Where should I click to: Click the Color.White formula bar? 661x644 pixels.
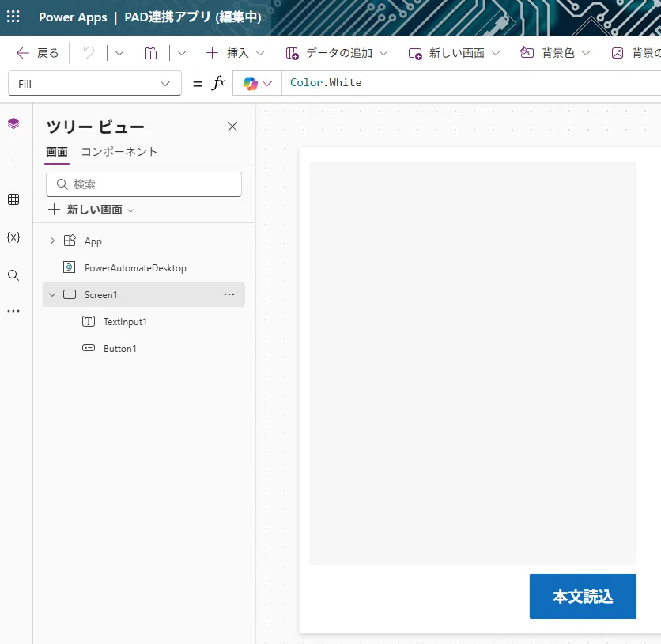(471, 83)
